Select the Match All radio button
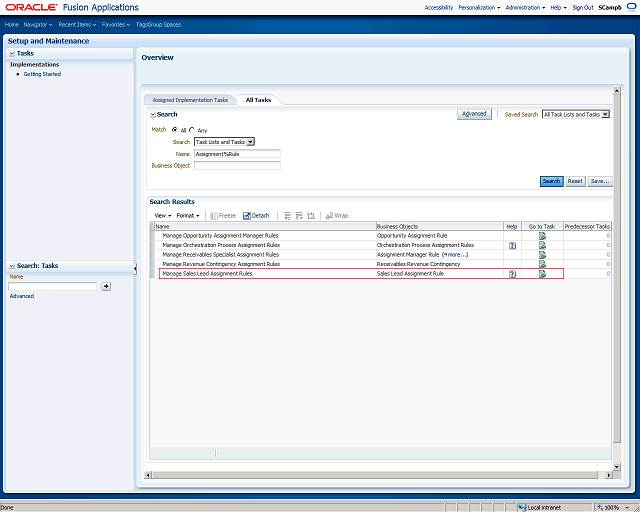Screen dimensions: 640x512 175,130
